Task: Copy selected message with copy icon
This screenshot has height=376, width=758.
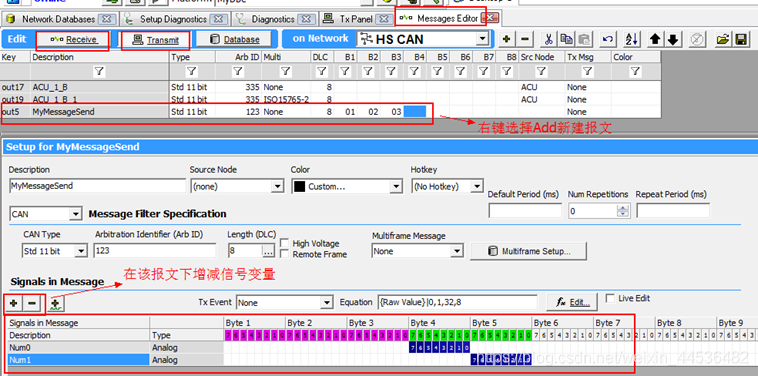Action: click(567, 40)
